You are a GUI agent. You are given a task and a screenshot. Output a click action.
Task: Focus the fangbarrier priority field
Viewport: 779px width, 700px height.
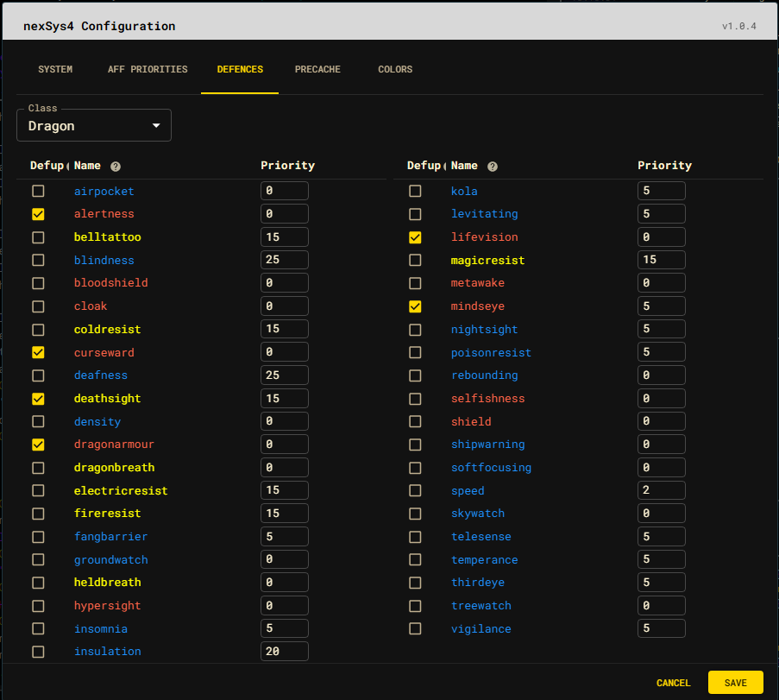[284, 536]
